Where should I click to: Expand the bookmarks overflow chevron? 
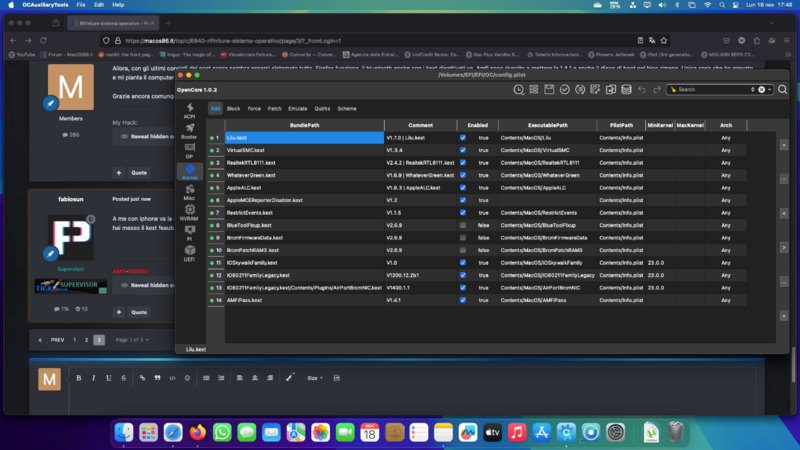[788, 55]
